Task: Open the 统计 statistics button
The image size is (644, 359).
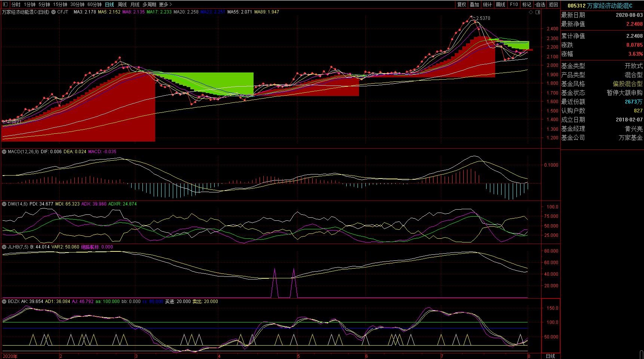Action: coord(487,4)
